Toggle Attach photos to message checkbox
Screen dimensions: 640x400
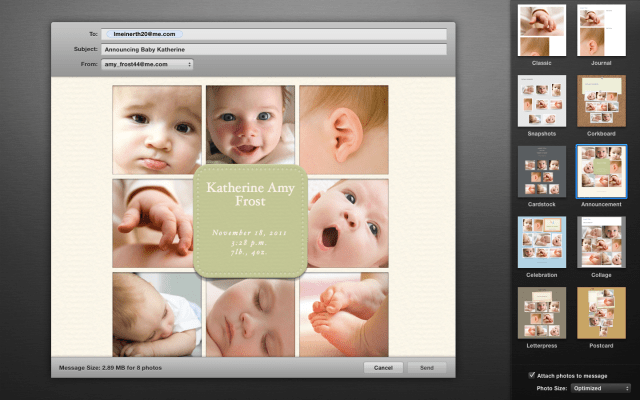[x=531, y=375]
